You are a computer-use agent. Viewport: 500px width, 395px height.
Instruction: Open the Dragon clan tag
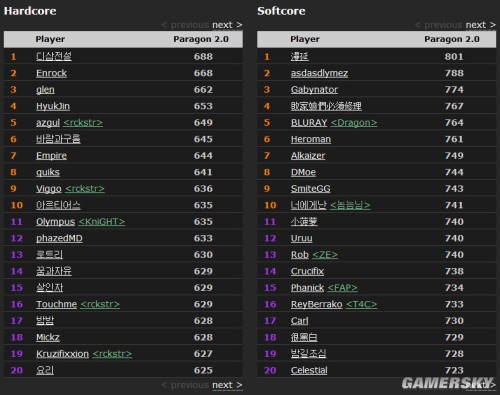tap(354, 123)
